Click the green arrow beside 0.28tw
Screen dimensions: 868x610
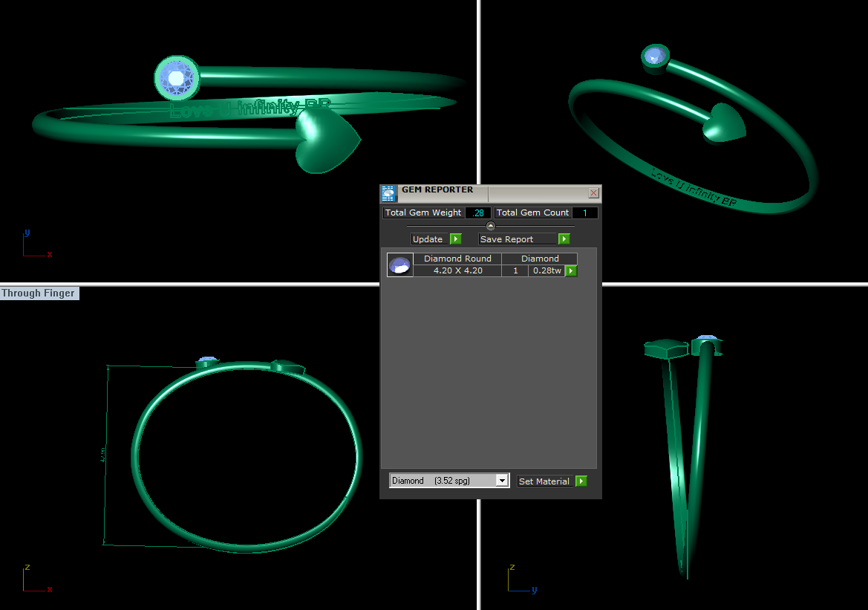571,271
